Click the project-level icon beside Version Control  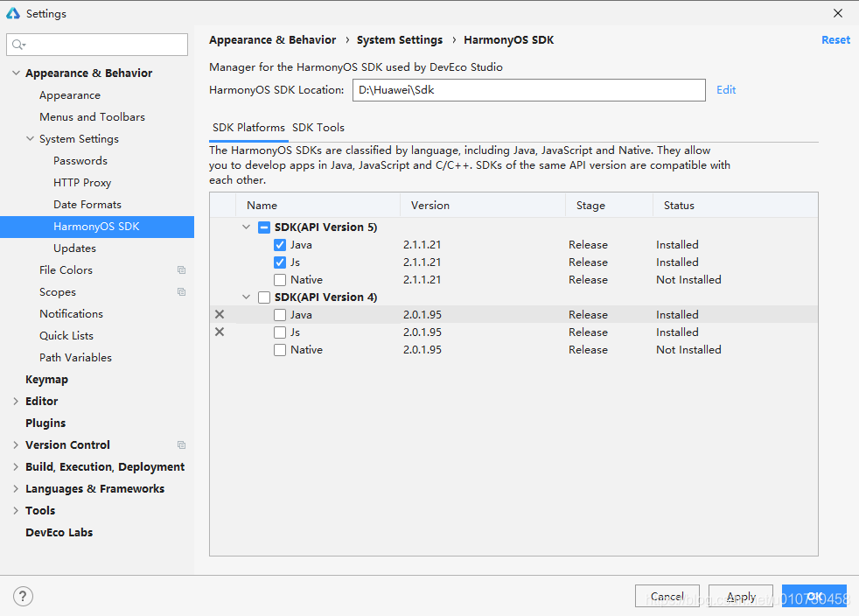(x=181, y=445)
